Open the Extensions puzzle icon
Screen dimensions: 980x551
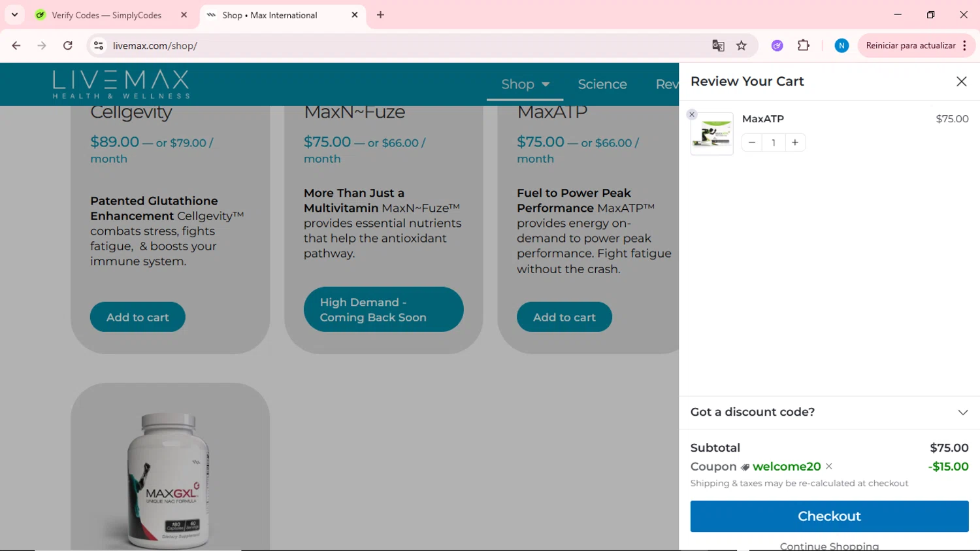pyautogui.click(x=804, y=46)
